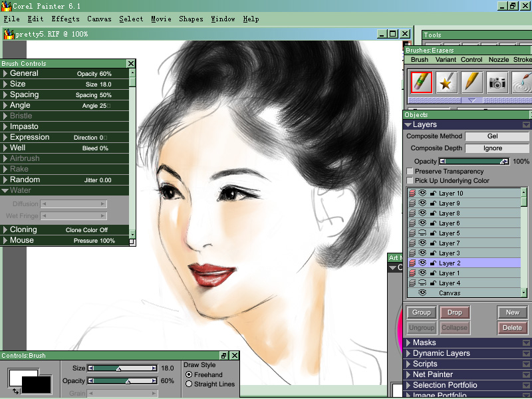Pick the camera photo brush icon
This screenshot has width=532, height=399.
(497, 82)
